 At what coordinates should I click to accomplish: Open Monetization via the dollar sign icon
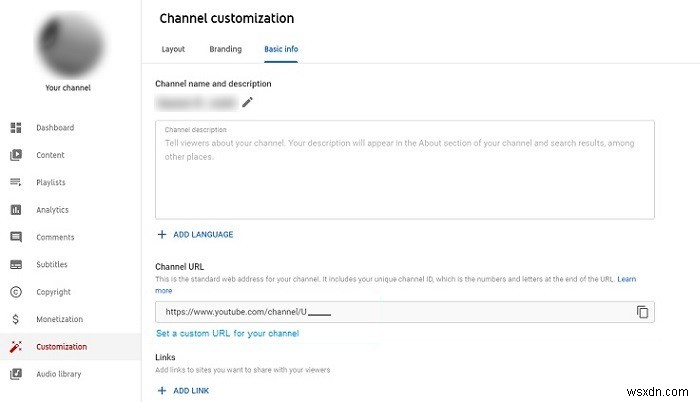pos(16,319)
